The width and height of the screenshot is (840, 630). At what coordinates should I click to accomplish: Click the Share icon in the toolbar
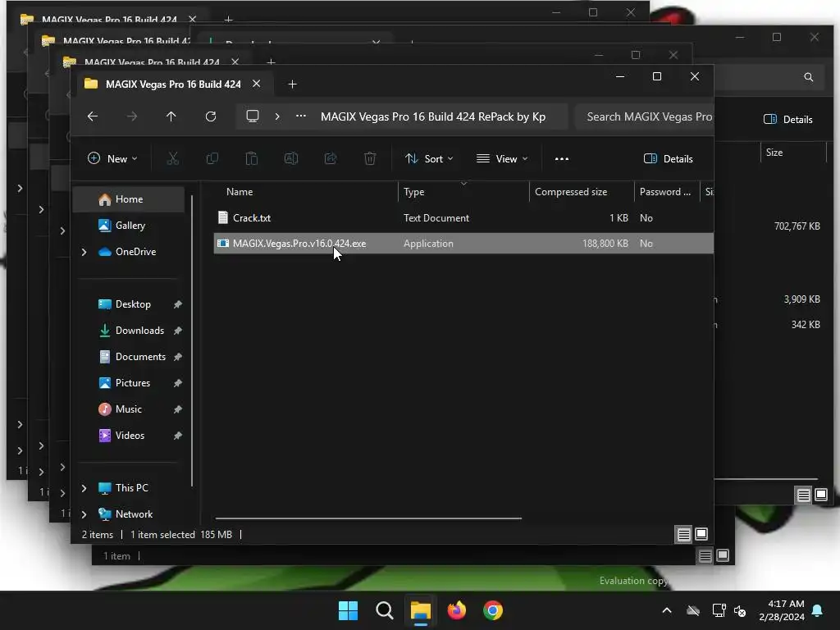331,158
